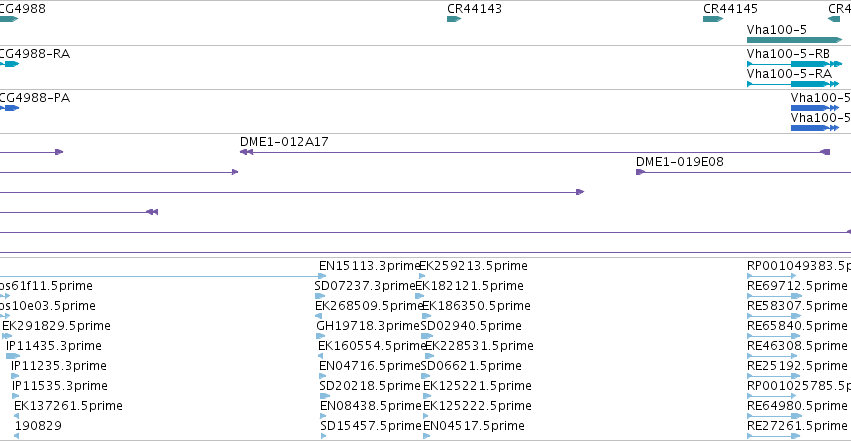Select the IP11435.3prime EST label
The height and width of the screenshot is (441, 851).
(x=54, y=346)
